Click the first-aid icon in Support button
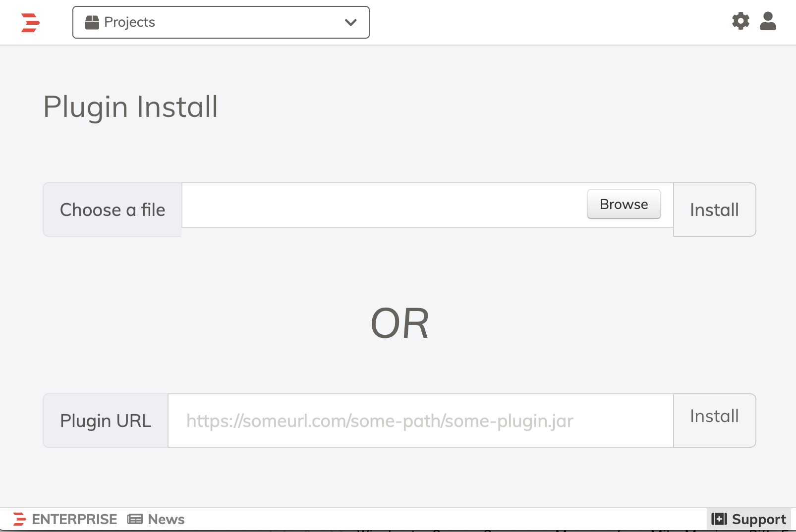Screen dimensions: 796x532 (x=719, y=519)
